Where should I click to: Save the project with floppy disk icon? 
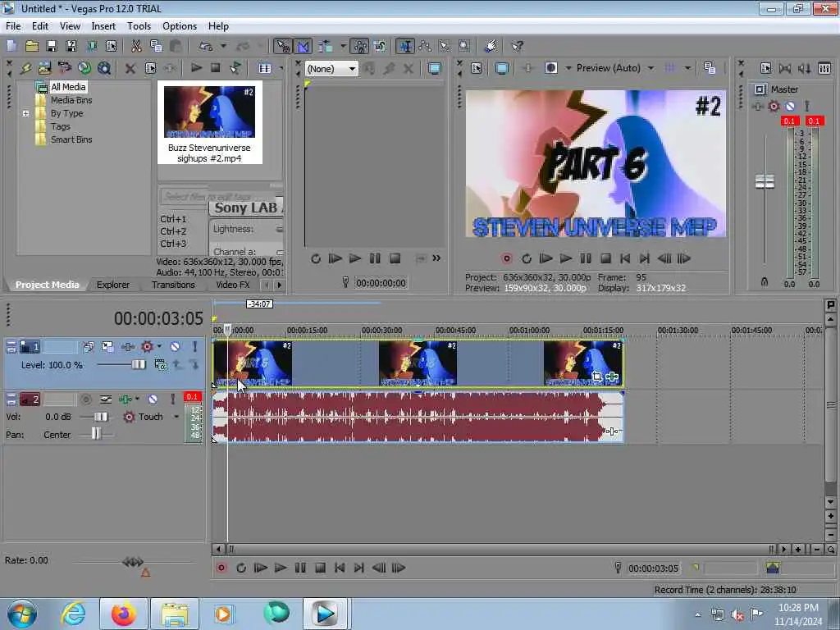52,46
